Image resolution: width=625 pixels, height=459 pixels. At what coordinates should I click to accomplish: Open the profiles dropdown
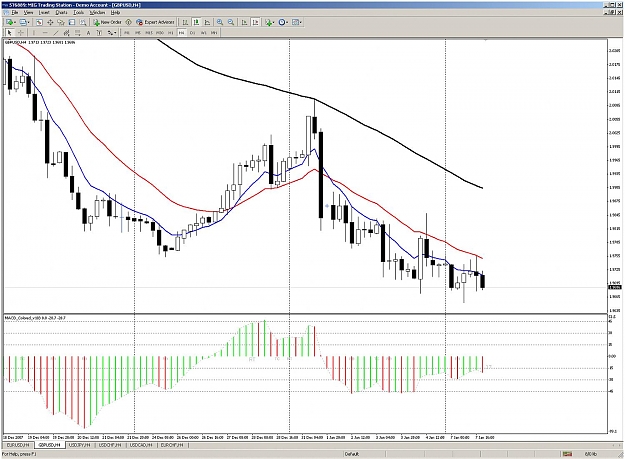pos(25,22)
